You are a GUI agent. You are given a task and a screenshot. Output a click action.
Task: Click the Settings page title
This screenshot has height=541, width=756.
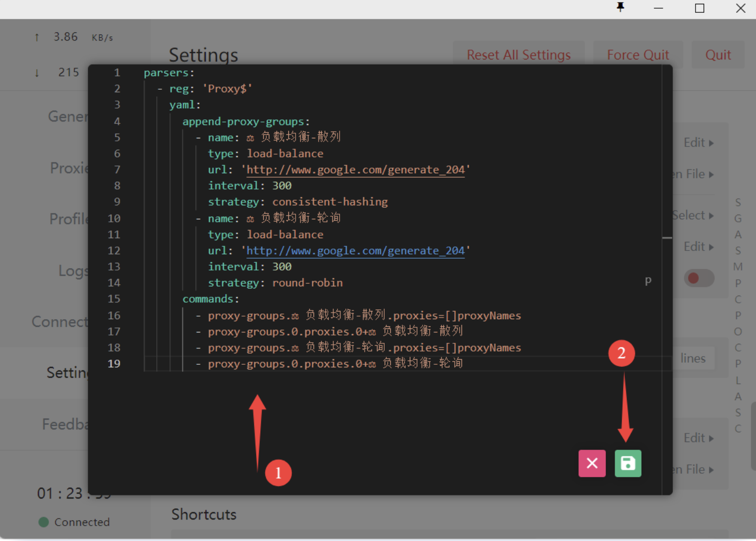pos(203,55)
